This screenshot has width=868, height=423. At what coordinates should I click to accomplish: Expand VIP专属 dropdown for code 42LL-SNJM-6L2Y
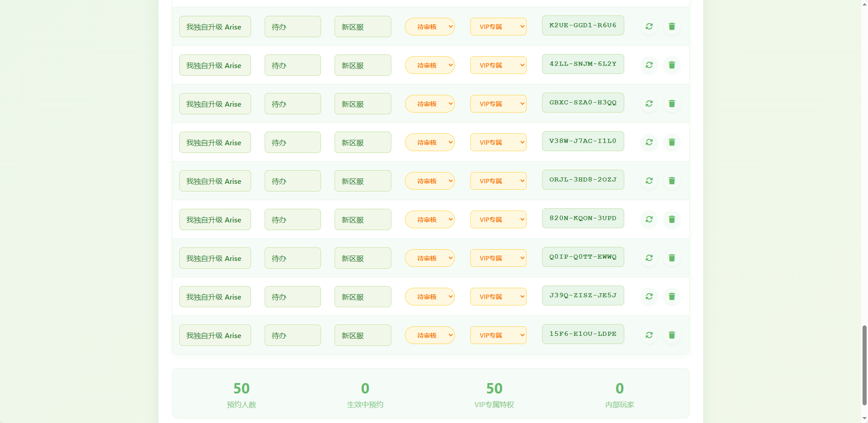click(x=498, y=65)
